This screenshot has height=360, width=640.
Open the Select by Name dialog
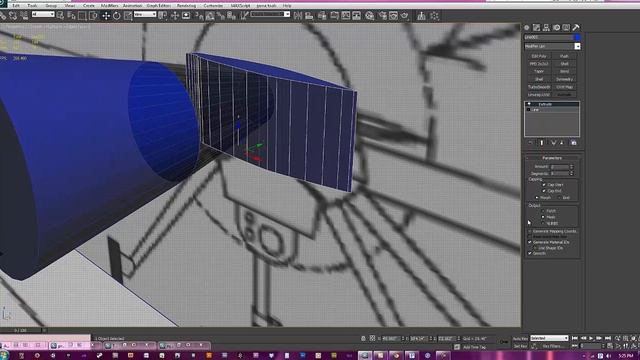(x=71, y=16)
